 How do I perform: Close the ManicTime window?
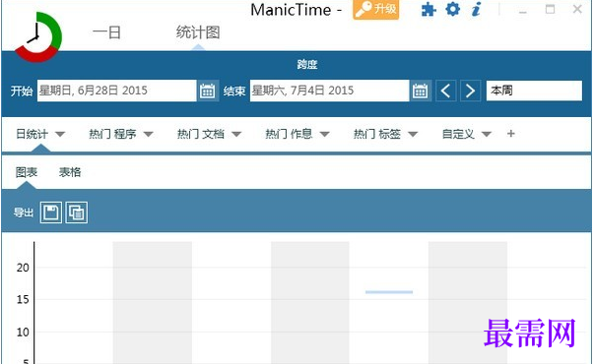[x=577, y=9]
